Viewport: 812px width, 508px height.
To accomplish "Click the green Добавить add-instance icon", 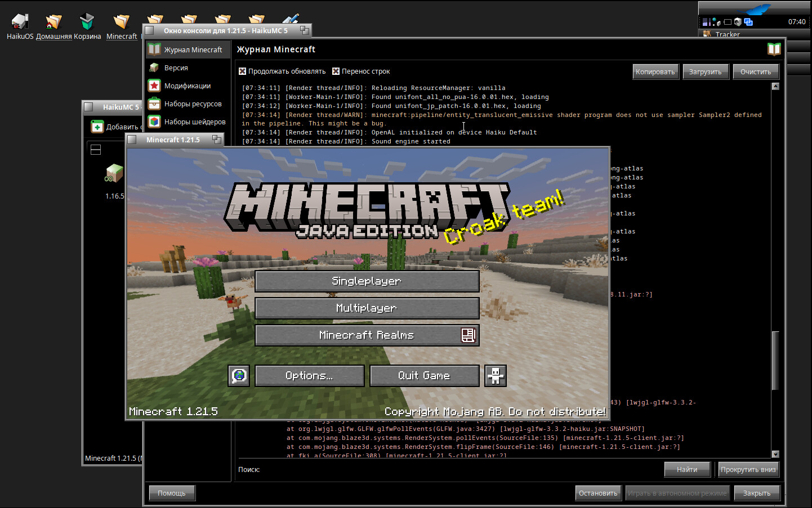I will (97, 127).
